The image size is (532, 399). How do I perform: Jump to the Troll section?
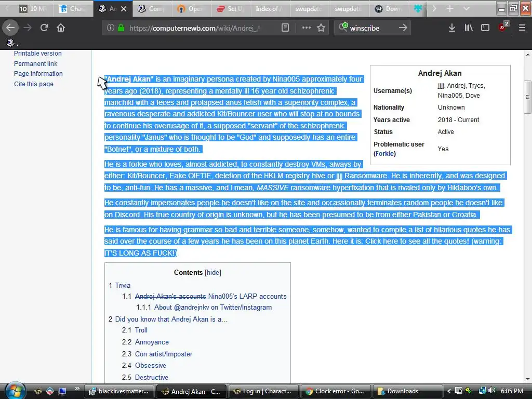[141, 330]
